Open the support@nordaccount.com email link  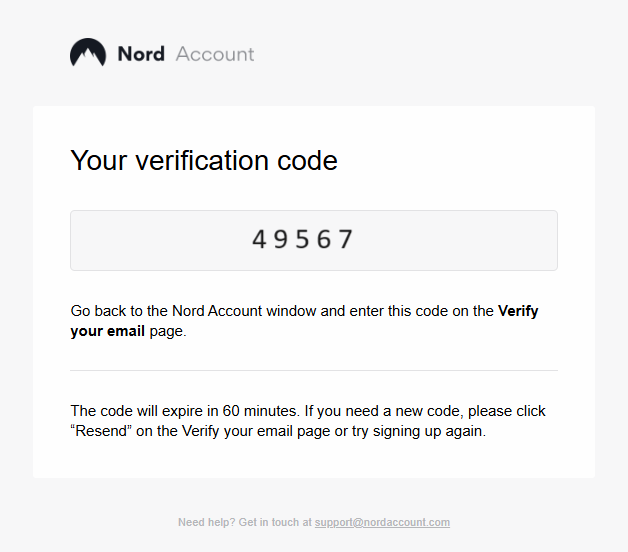click(x=382, y=522)
